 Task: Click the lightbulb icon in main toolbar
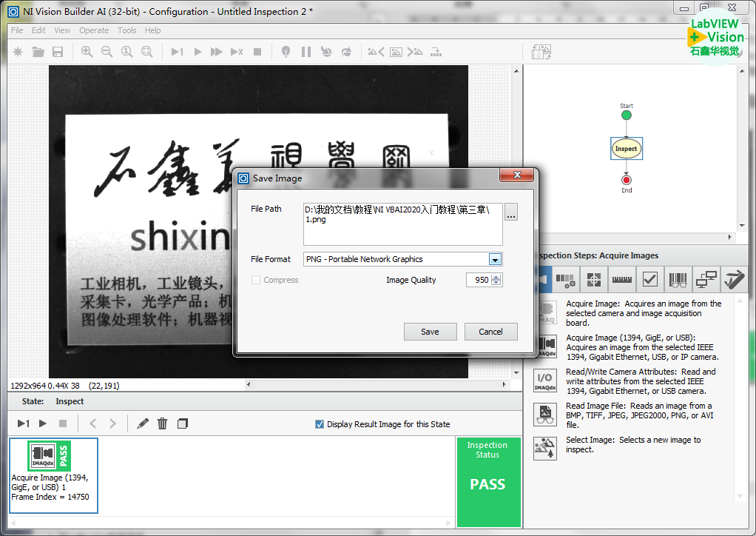coord(286,52)
